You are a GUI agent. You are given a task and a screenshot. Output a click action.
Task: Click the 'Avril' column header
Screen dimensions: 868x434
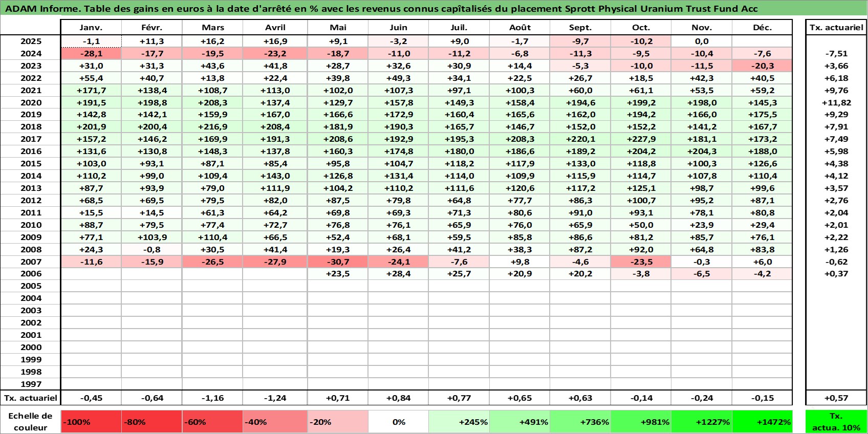coord(275,28)
